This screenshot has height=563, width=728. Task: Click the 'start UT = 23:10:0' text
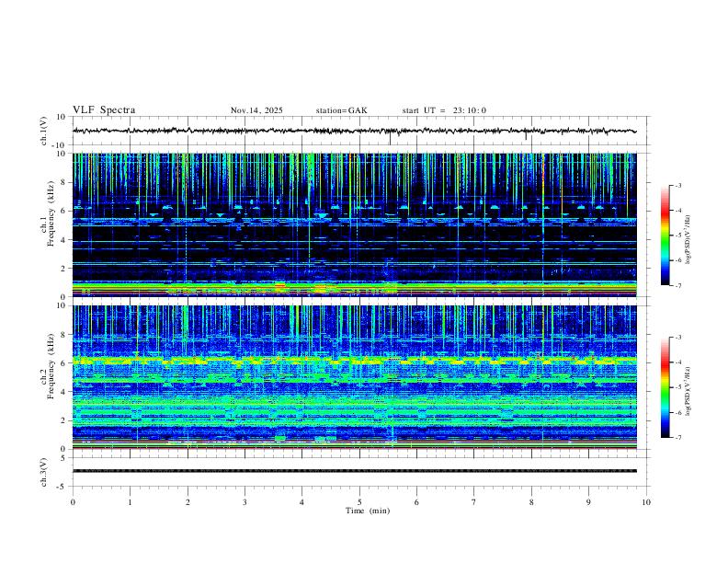pos(444,110)
